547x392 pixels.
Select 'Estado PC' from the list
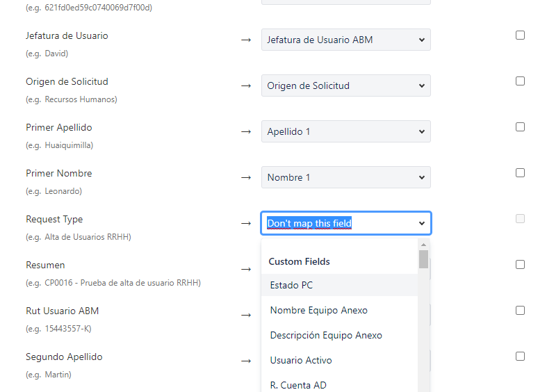pyautogui.click(x=339, y=285)
